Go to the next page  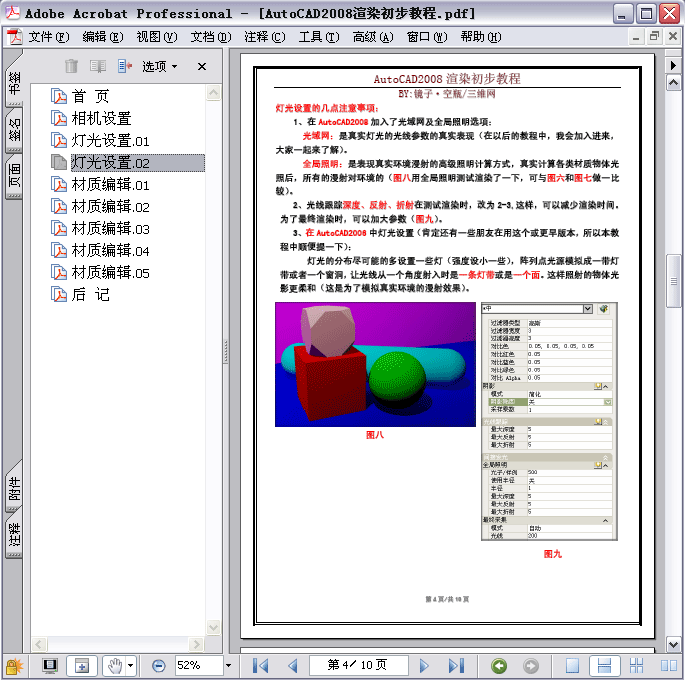point(423,666)
